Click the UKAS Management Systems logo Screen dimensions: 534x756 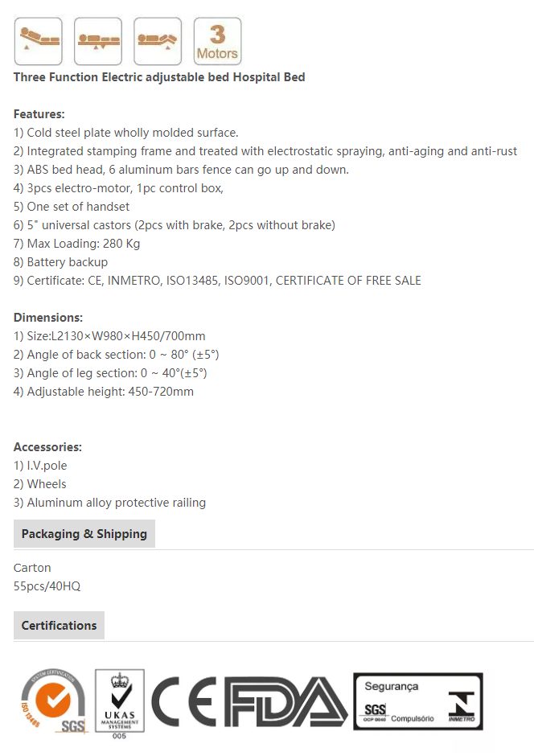(x=120, y=704)
